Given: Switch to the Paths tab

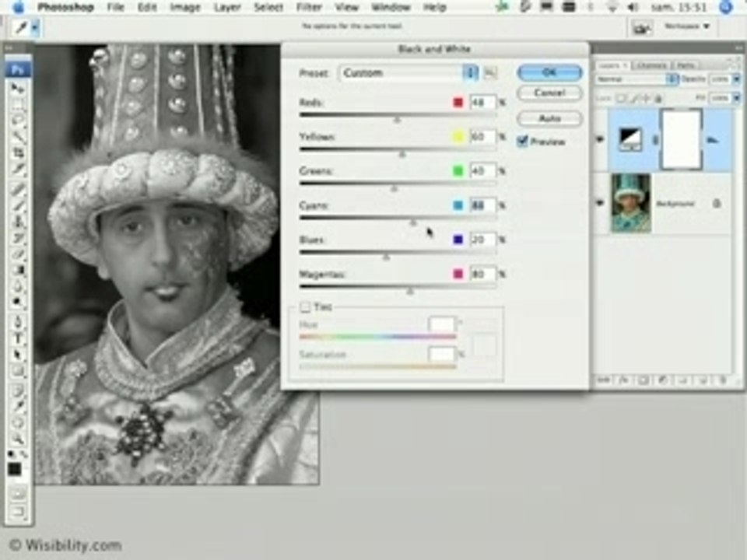Looking at the screenshot, I should 685,65.
